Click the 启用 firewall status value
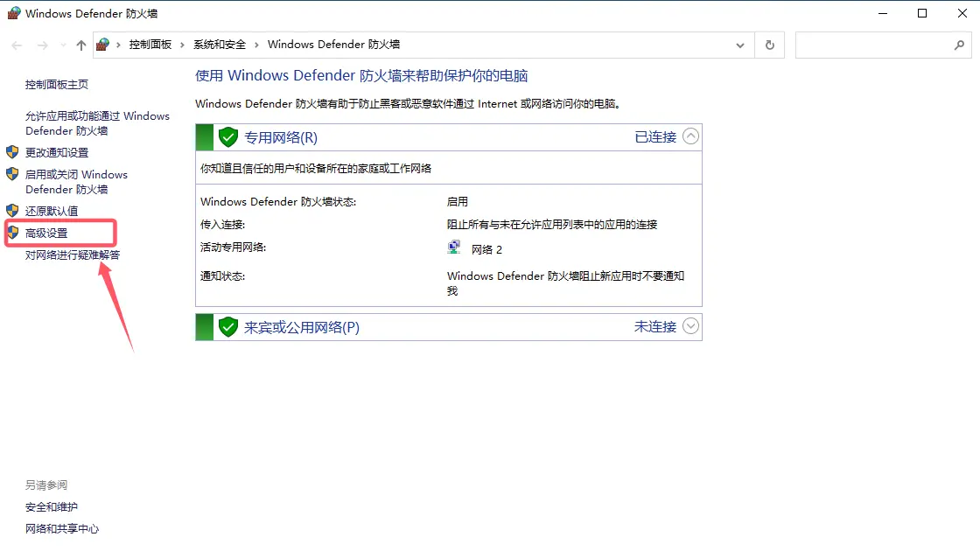Image resolution: width=980 pixels, height=551 pixels. 458,202
